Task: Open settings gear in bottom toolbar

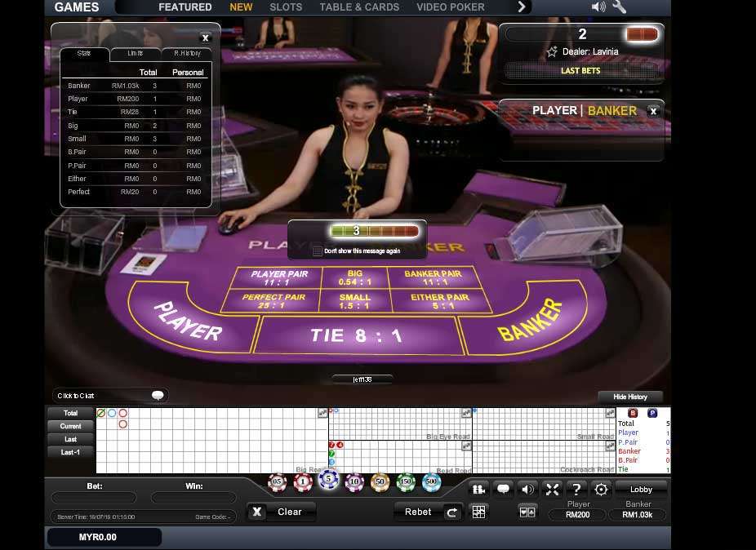Action: 601,490
